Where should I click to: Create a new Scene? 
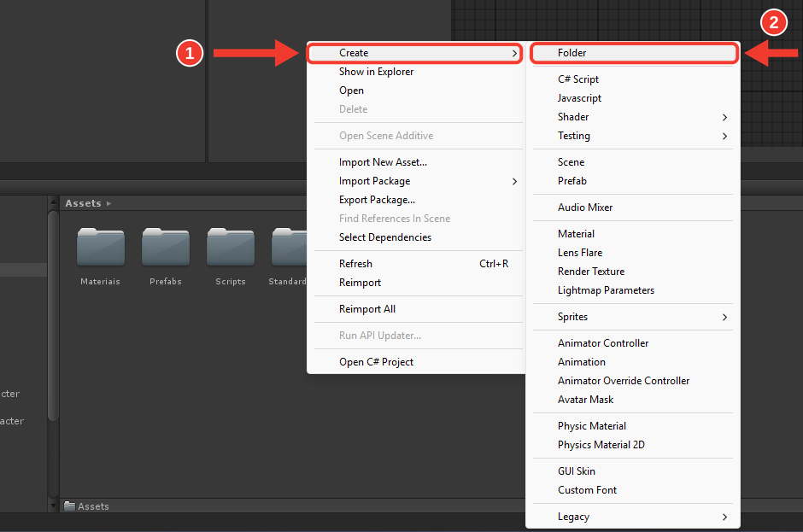coord(634,162)
